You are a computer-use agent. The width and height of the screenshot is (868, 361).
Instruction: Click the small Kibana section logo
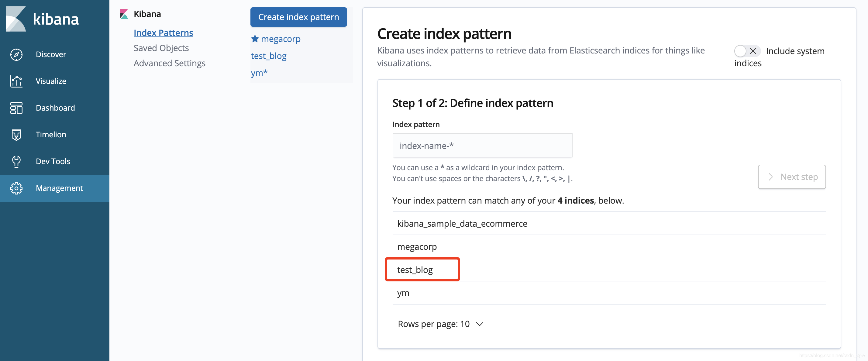click(124, 14)
